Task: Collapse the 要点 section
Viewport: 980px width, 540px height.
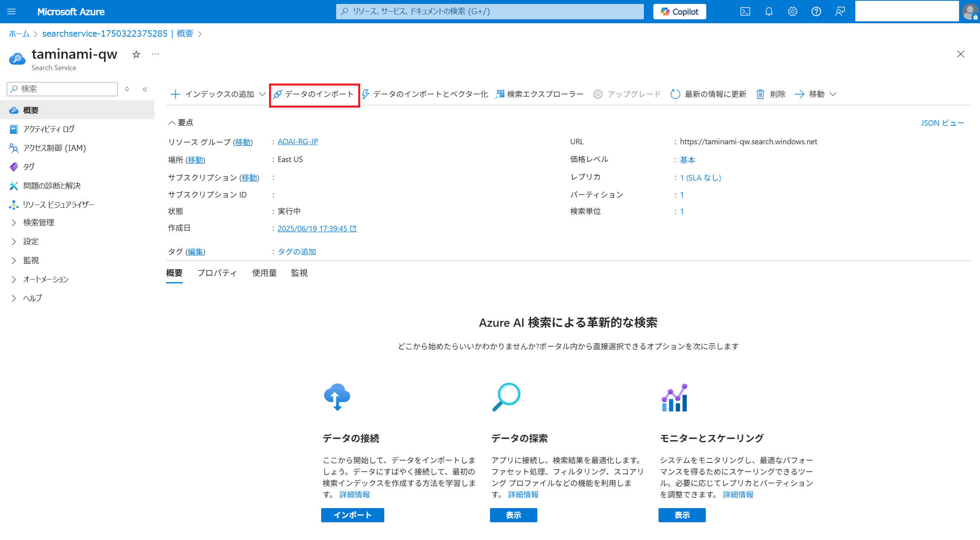Action: coord(172,123)
